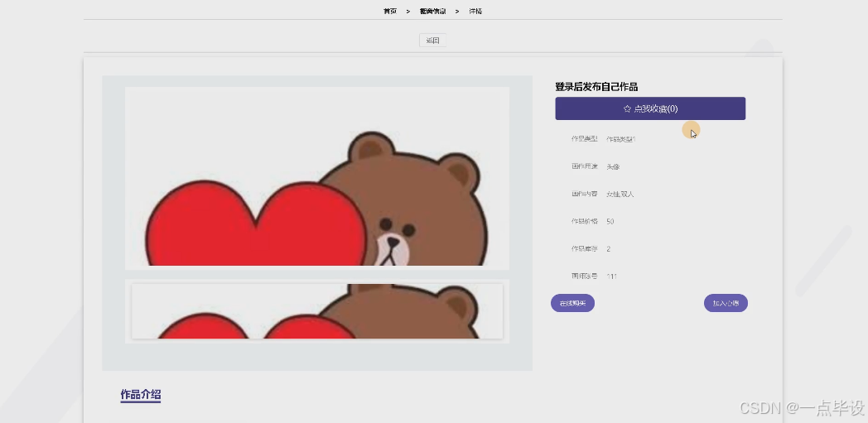Click the 点我收藏(0) favorite button

tap(650, 108)
